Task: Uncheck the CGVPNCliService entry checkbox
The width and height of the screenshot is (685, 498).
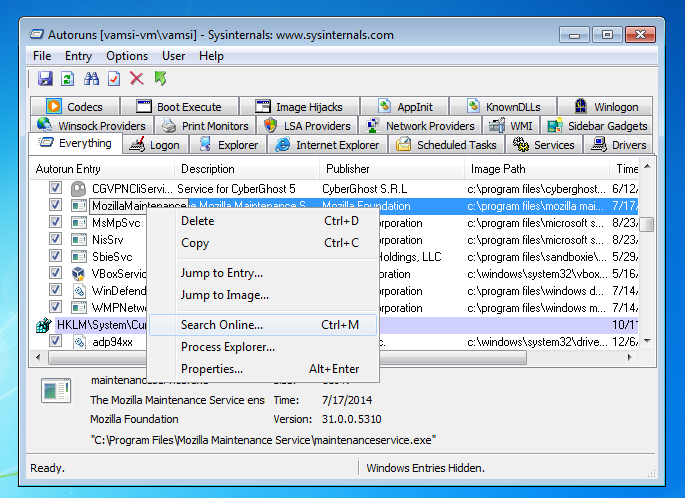Action: click(55, 188)
